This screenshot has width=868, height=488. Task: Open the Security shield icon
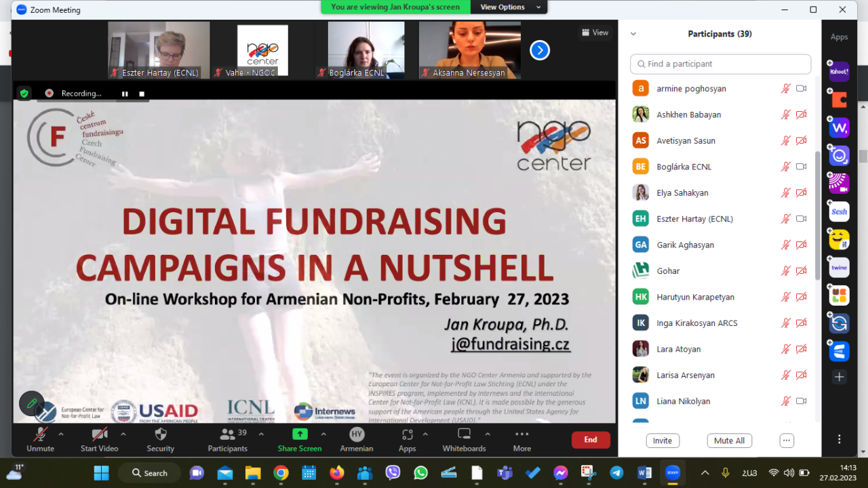click(161, 434)
